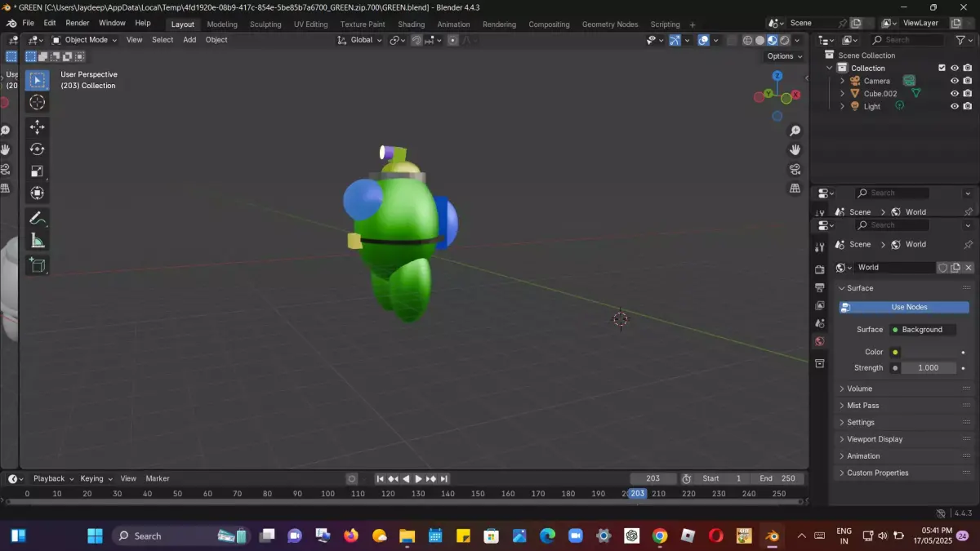
Task: Click the Use Nodes button
Action: (x=904, y=308)
